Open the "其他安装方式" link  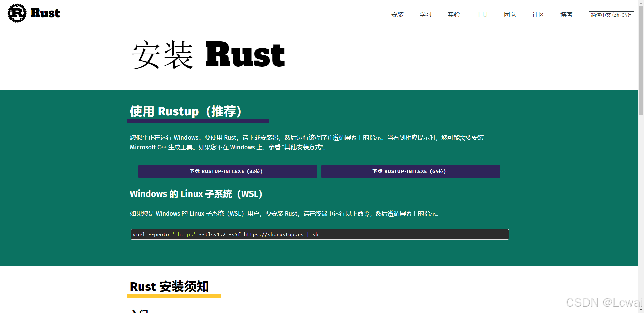pyautogui.click(x=303, y=147)
